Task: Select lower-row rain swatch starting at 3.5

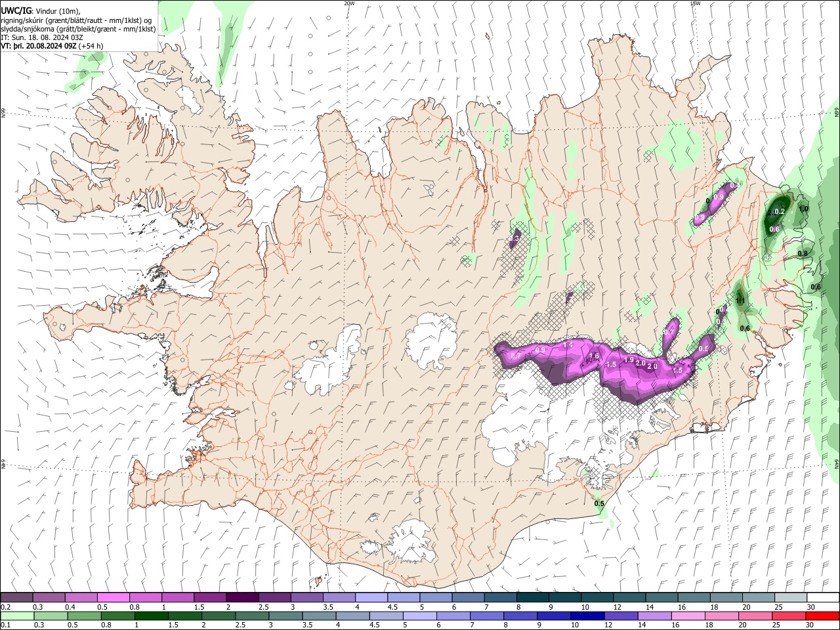Action: [319, 616]
